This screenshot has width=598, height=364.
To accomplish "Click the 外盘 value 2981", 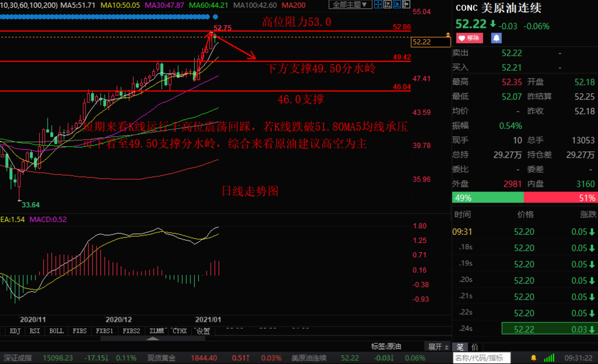I will tap(513, 184).
